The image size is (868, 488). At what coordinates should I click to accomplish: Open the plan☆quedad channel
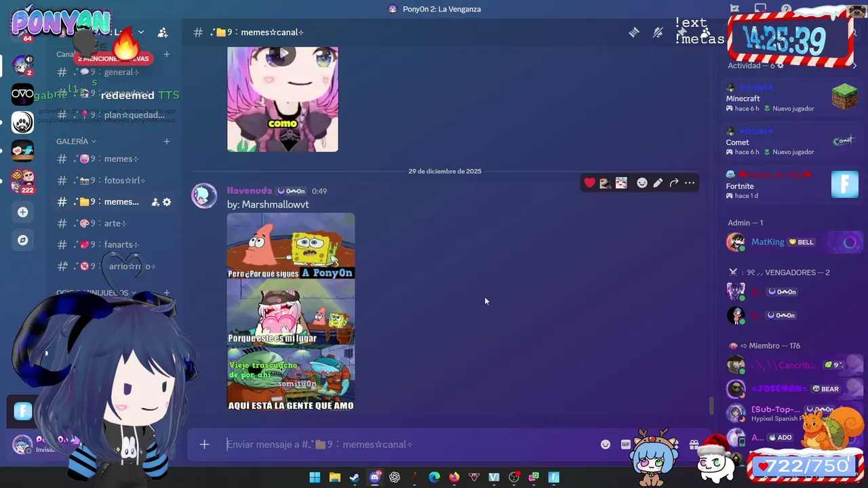[x=112, y=115]
